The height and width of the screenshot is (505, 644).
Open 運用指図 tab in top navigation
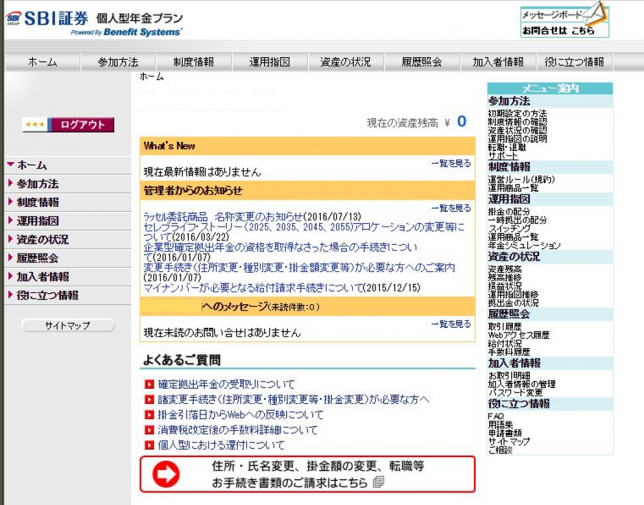[270, 62]
